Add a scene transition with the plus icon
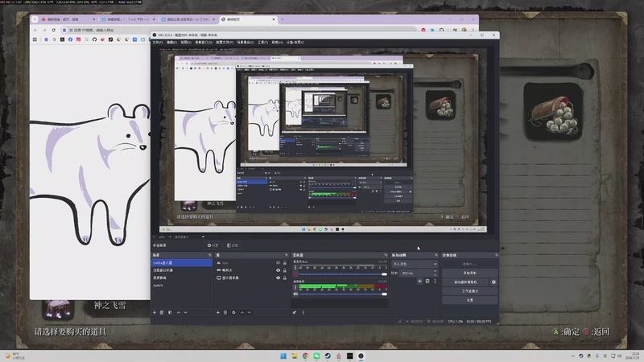Screen dimensions: 644x362 tap(419, 281)
